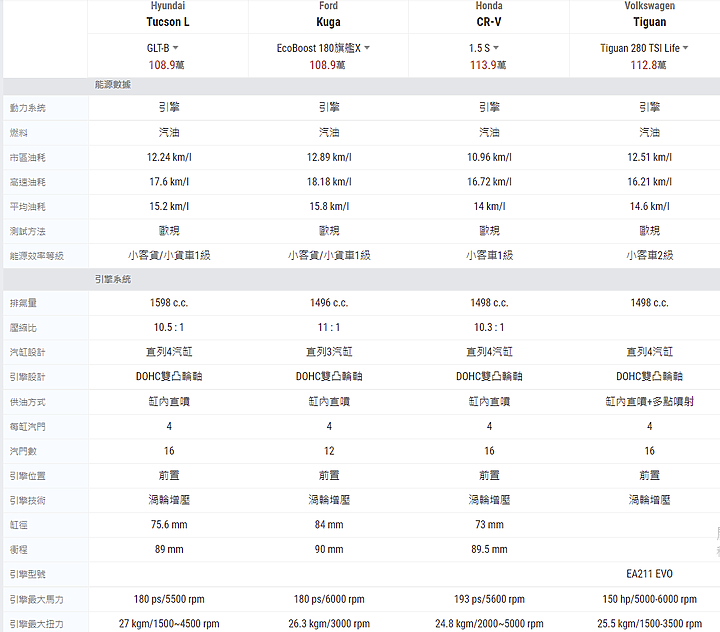
Task: Click the 10.96 km/l city fuel value
Action: [489, 158]
